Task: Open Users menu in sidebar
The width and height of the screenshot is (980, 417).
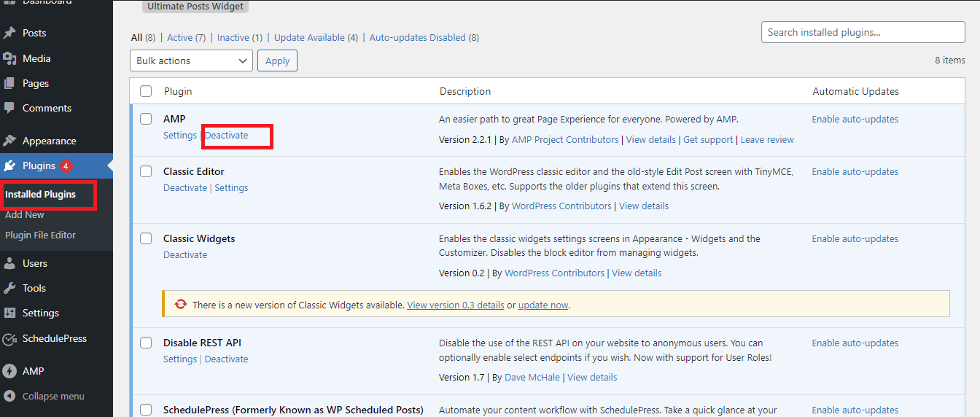Action: pyautogui.click(x=35, y=263)
